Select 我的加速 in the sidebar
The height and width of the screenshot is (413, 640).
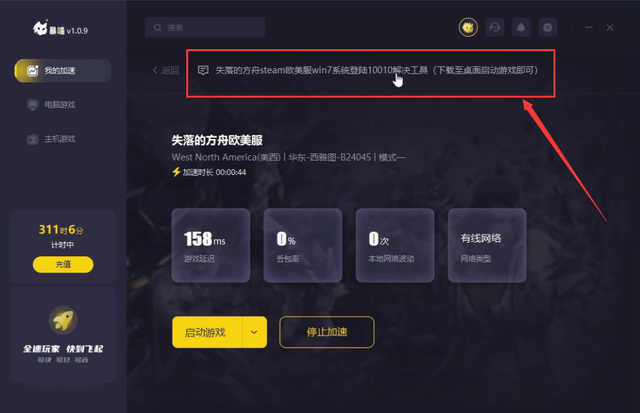[62, 71]
